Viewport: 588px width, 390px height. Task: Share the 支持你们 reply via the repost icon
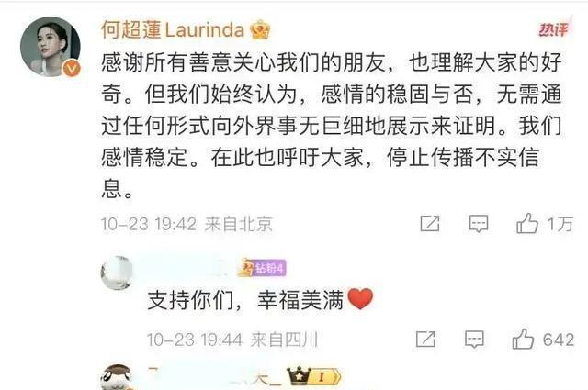[x=425, y=340]
